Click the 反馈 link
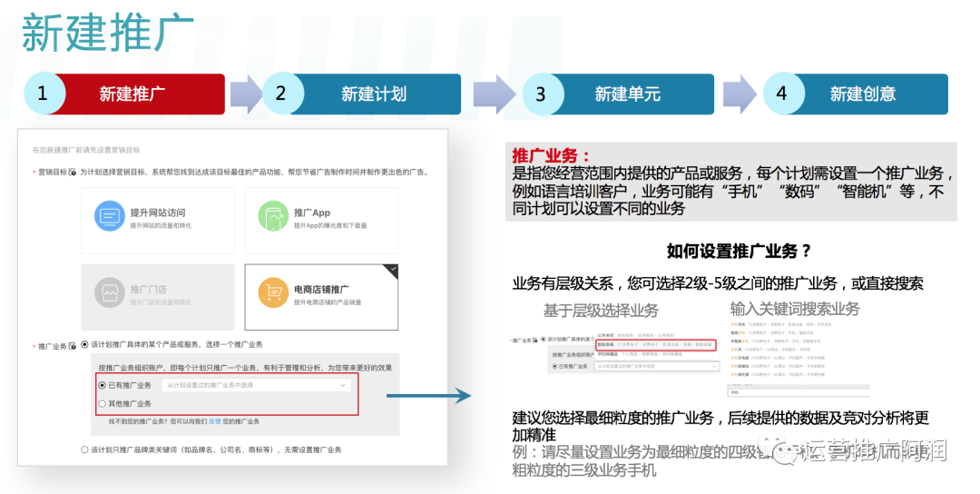This screenshot has height=494, width=980. [x=215, y=421]
